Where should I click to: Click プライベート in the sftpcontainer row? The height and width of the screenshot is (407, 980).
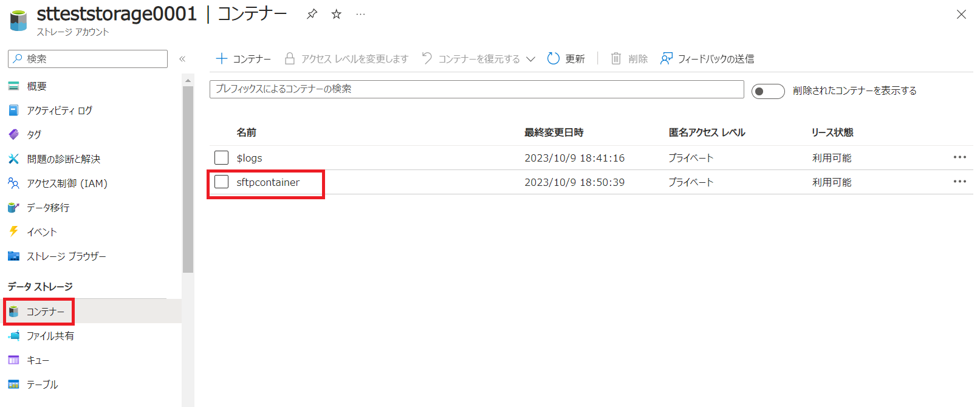click(x=691, y=182)
